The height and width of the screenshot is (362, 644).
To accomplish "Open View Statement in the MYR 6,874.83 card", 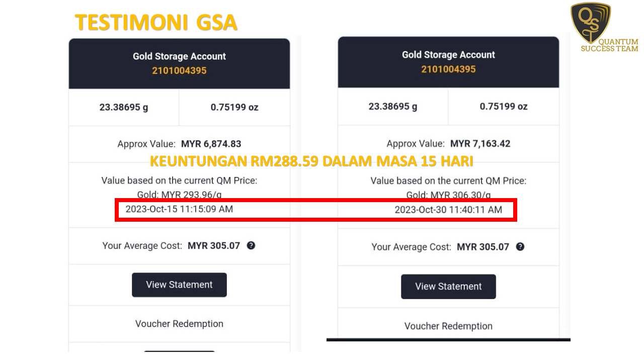I will coord(179,285).
